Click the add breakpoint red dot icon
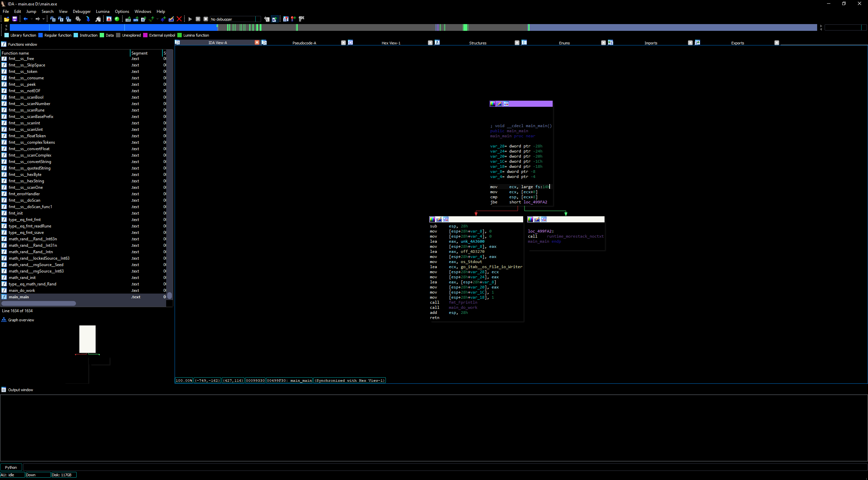Image resolution: width=868 pixels, height=480 pixels. [294, 19]
